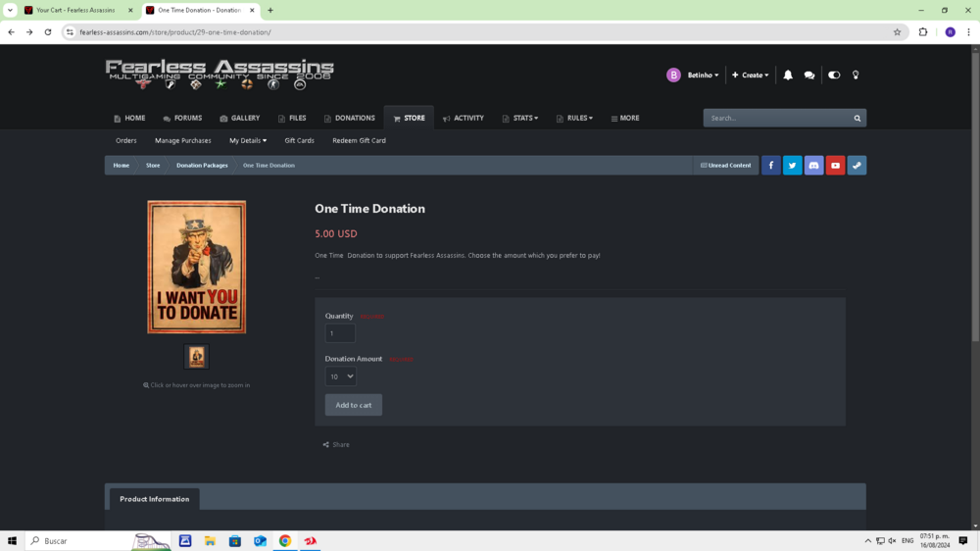Image resolution: width=980 pixels, height=551 pixels.
Task: Reload the page in Chrome
Action: pyautogui.click(x=47, y=32)
